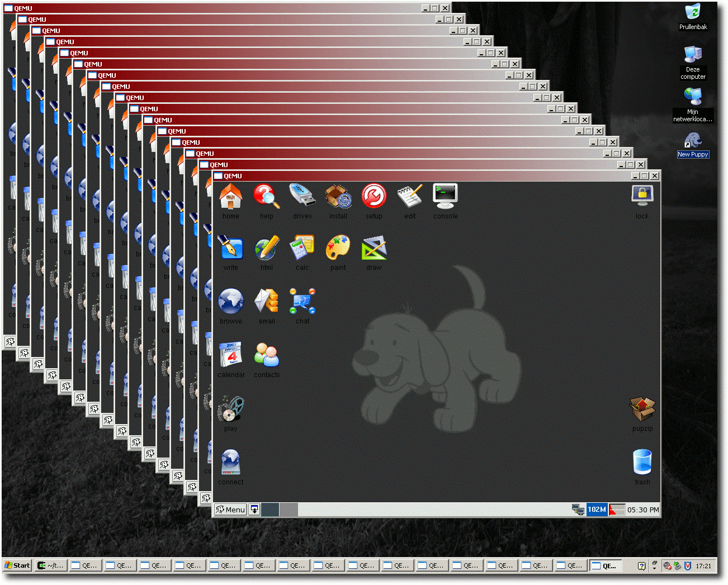Click the green tray icon beside shield

(678, 566)
